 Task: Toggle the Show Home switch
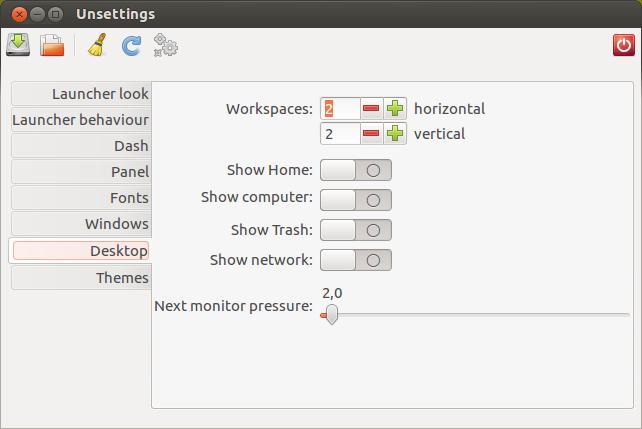pos(356,170)
